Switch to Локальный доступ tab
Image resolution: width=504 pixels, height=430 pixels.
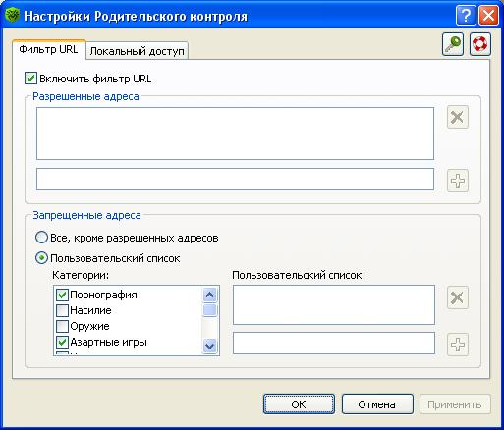[137, 51]
